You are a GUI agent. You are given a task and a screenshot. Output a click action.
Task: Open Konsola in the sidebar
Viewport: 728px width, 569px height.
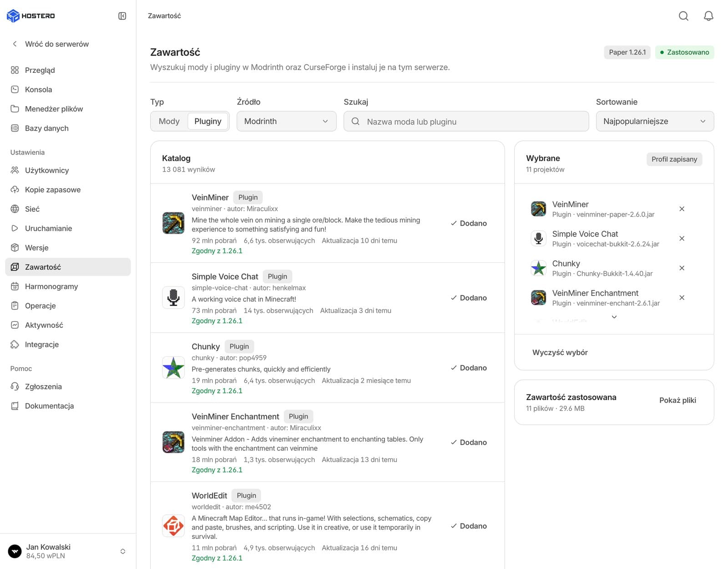click(68, 90)
